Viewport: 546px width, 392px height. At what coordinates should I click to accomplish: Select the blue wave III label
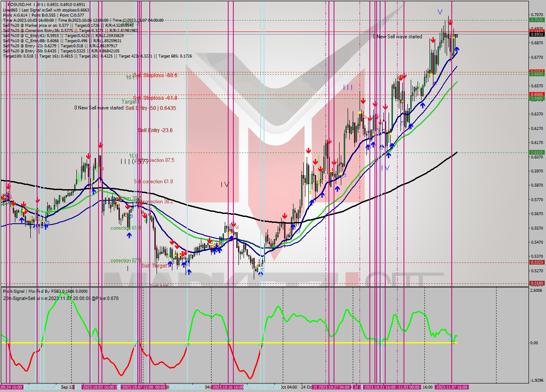[348, 87]
